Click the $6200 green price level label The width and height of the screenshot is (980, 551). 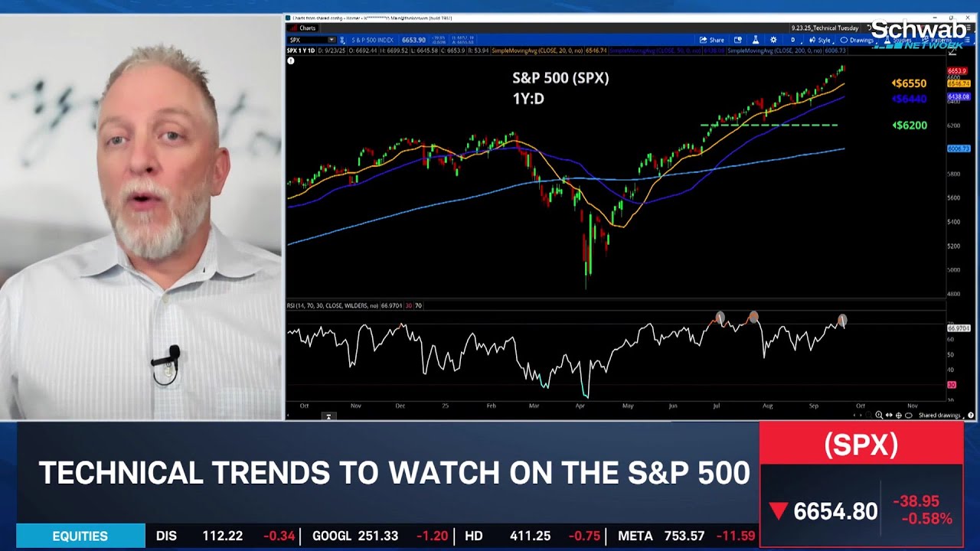910,126
